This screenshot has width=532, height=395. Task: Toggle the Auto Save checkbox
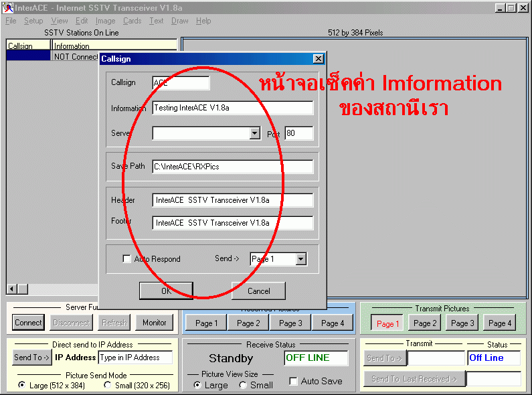(x=294, y=381)
